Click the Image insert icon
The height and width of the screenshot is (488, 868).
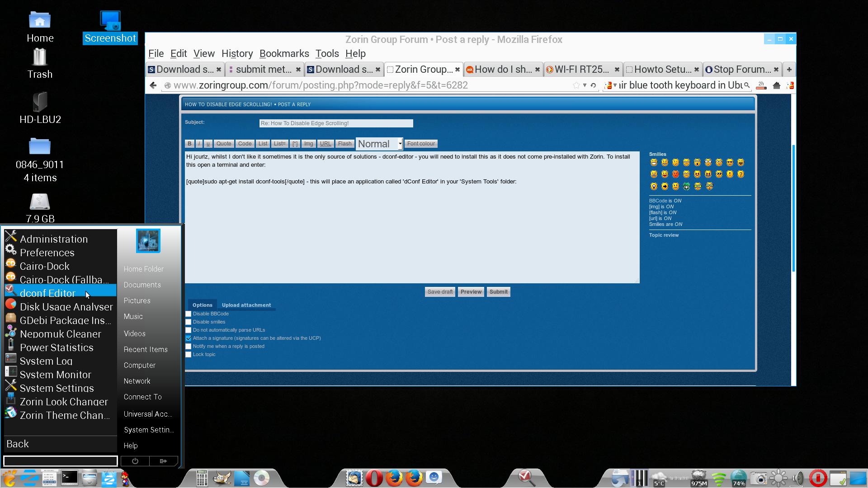pyautogui.click(x=308, y=144)
